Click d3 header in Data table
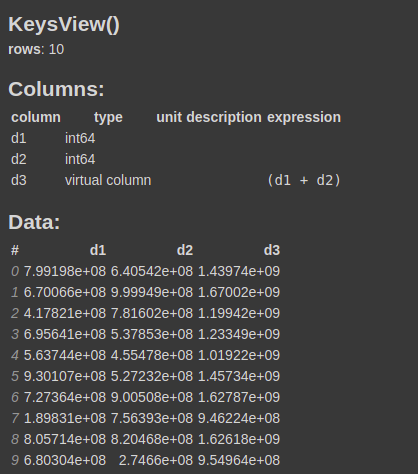This screenshot has height=474, width=418. (x=272, y=250)
